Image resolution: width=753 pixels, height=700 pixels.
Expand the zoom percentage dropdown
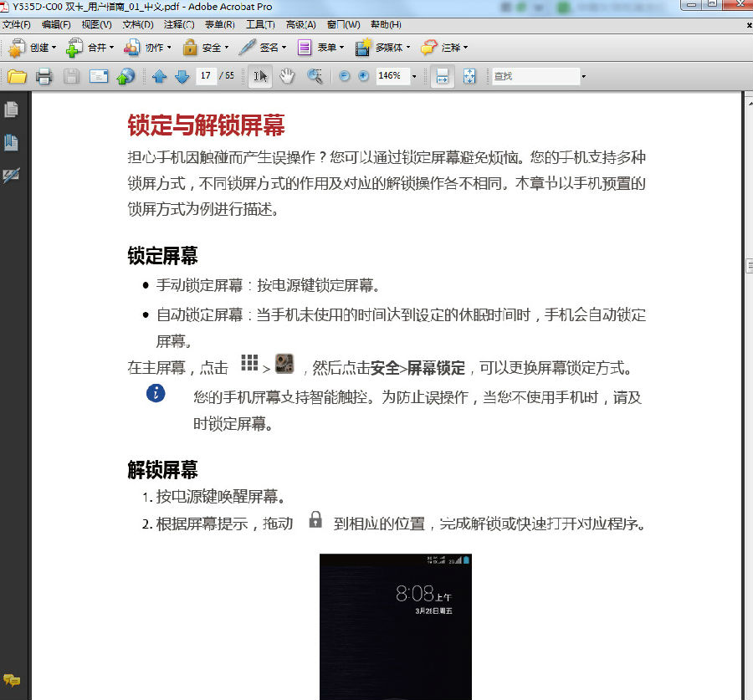tap(414, 76)
